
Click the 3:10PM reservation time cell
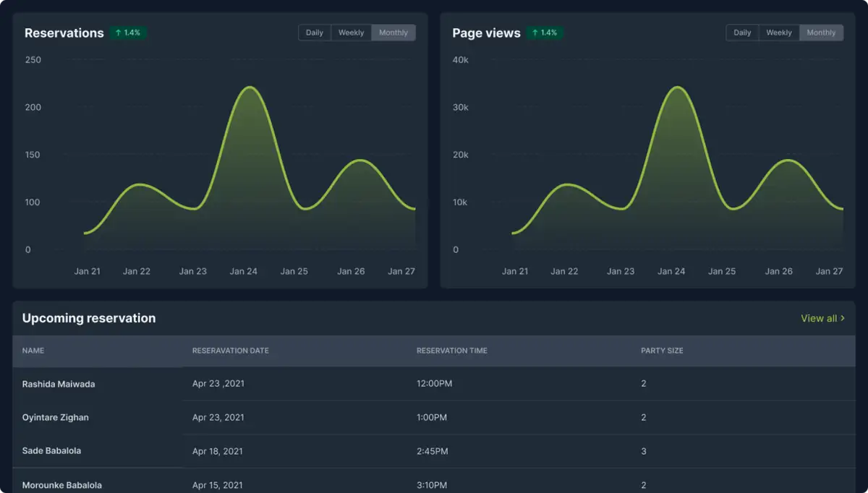pyautogui.click(x=432, y=485)
